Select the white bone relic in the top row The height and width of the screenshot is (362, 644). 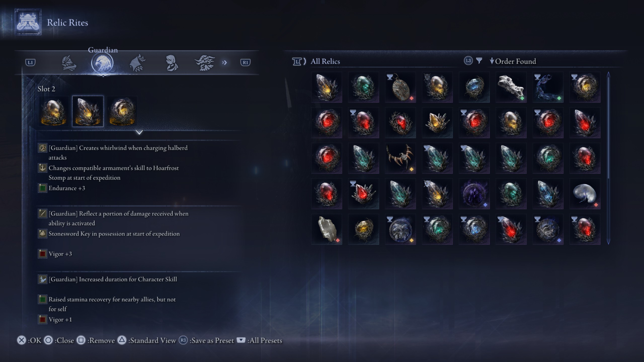[511, 87]
